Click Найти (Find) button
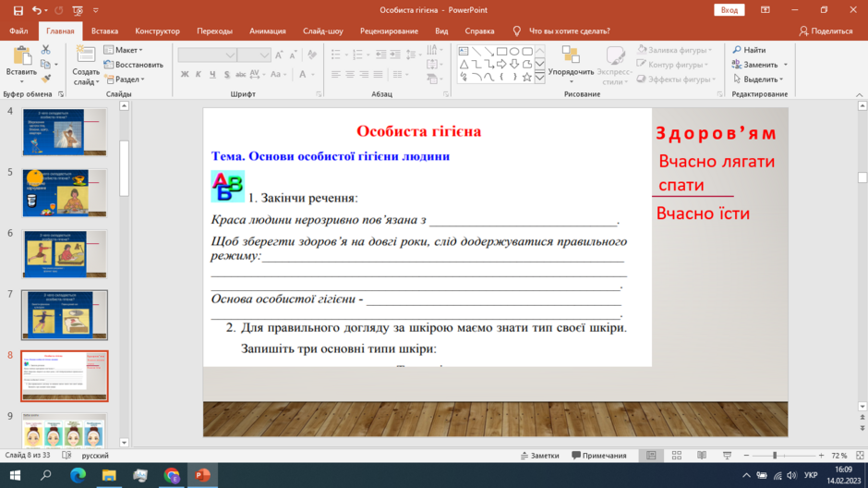The width and height of the screenshot is (868, 488). coord(750,50)
